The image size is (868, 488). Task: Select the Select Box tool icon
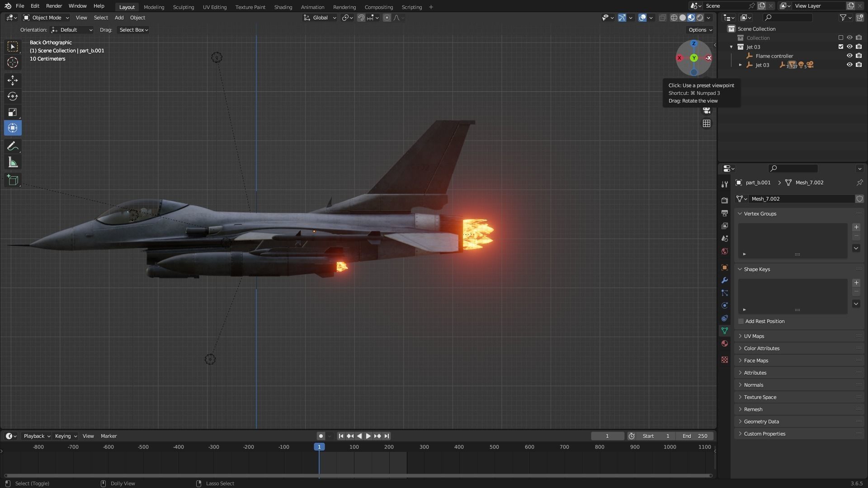pyautogui.click(x=13, y=47)
